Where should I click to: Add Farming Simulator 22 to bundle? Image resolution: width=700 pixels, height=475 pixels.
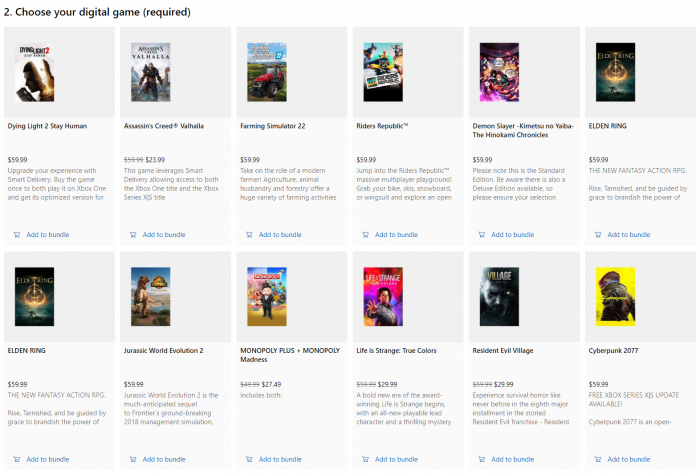coord(280,235)
